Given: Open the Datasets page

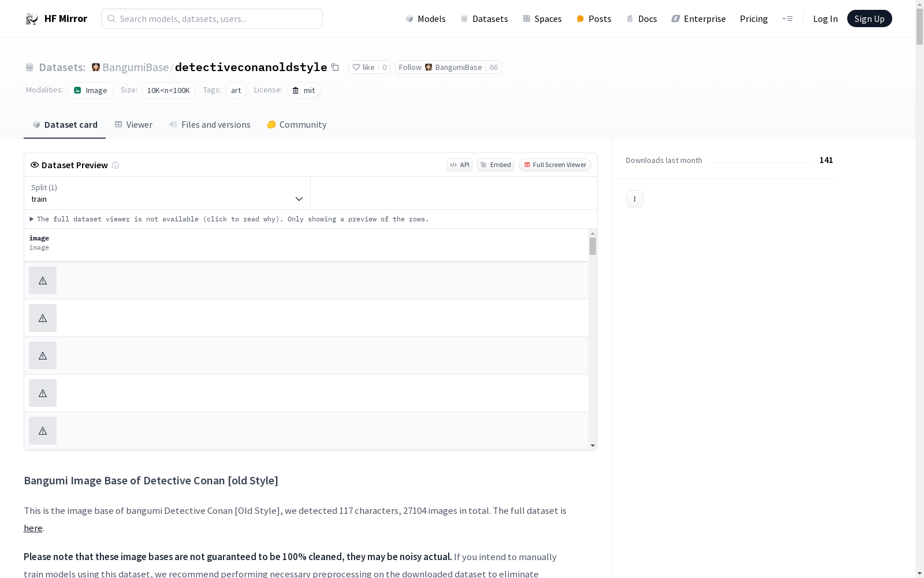Looking at the screenshot, I should pos(484,18).
